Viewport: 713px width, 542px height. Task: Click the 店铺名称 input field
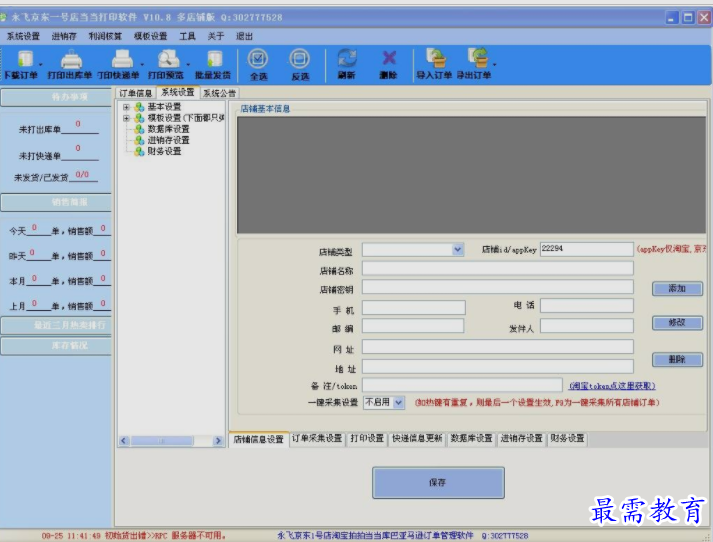(497, 268)
